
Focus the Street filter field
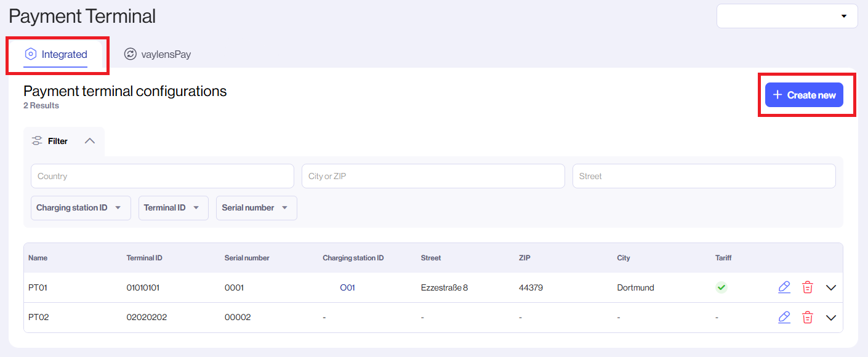704,176
